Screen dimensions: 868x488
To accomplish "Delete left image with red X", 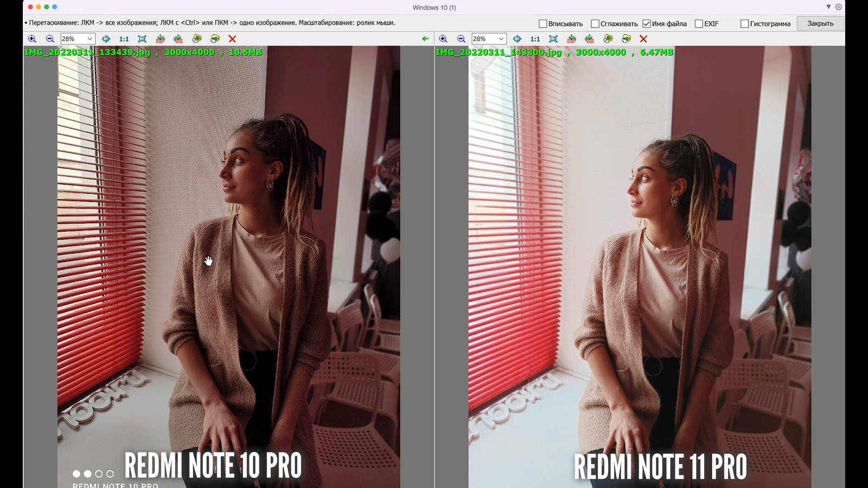I will point(232,39).
